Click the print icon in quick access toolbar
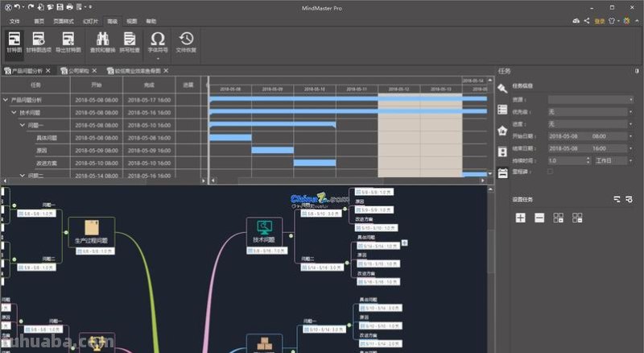 (x=70, y=7)
